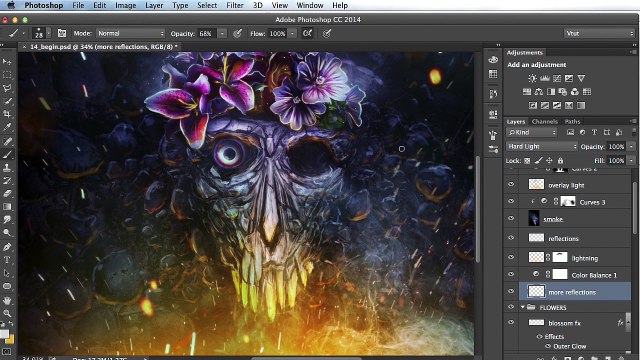Select the Rectangular Marquee tool

[7, 75]
